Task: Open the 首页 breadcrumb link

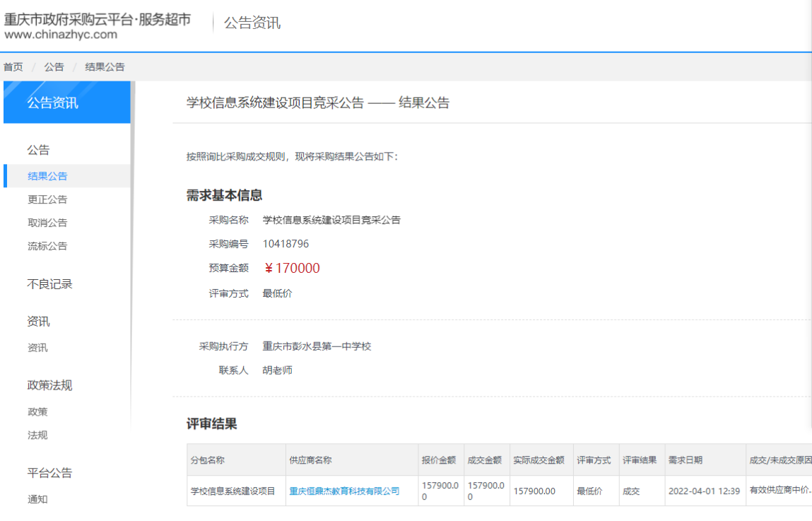Action: pos(13,67)
